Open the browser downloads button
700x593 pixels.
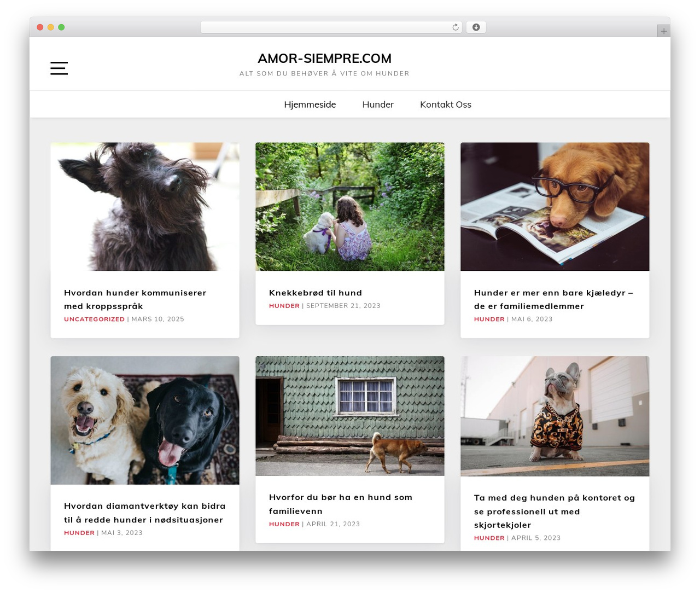click(476, 27)
